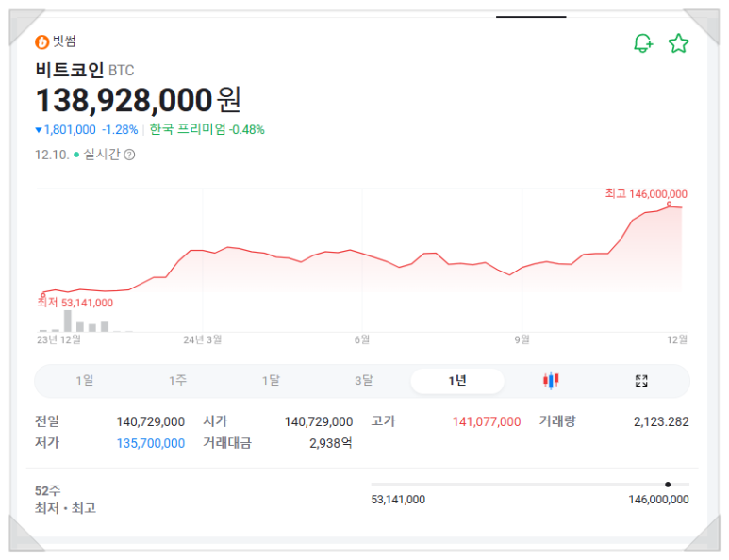The height and width of the screenshot is (560, 729).
Task: Open the Bithumb exchange logo
Action: pyautogui.click(x=41, y=41)
